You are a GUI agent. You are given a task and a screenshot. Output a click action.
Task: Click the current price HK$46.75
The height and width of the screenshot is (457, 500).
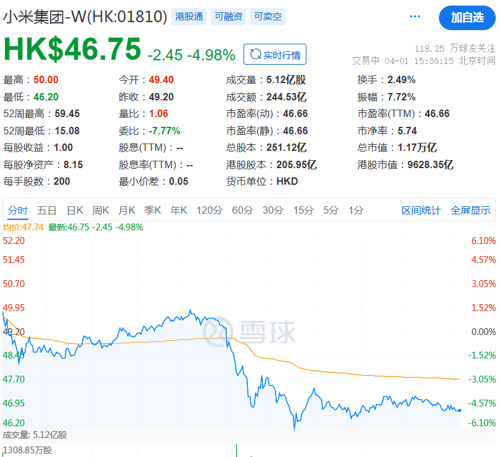click(72, 49)
